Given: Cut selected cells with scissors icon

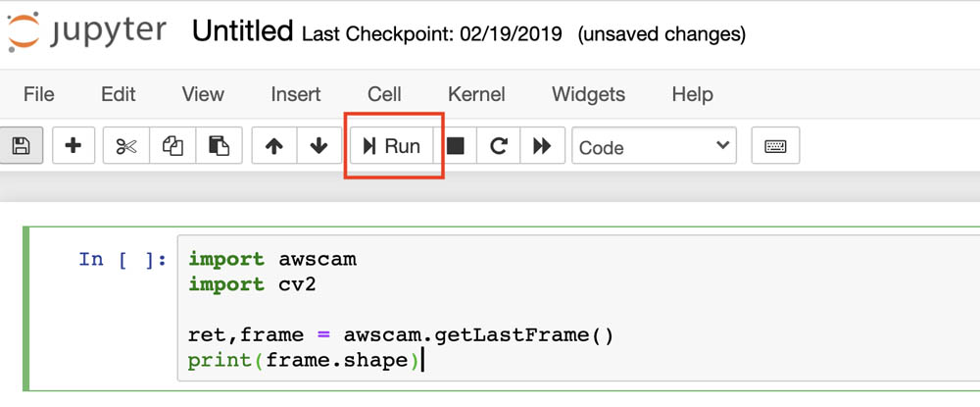Looking at the screenshot, I should [x=126, y=146].
